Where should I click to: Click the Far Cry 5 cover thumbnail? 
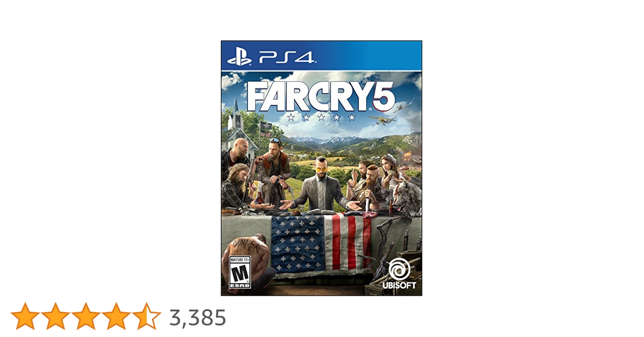[x=321, y=168]
